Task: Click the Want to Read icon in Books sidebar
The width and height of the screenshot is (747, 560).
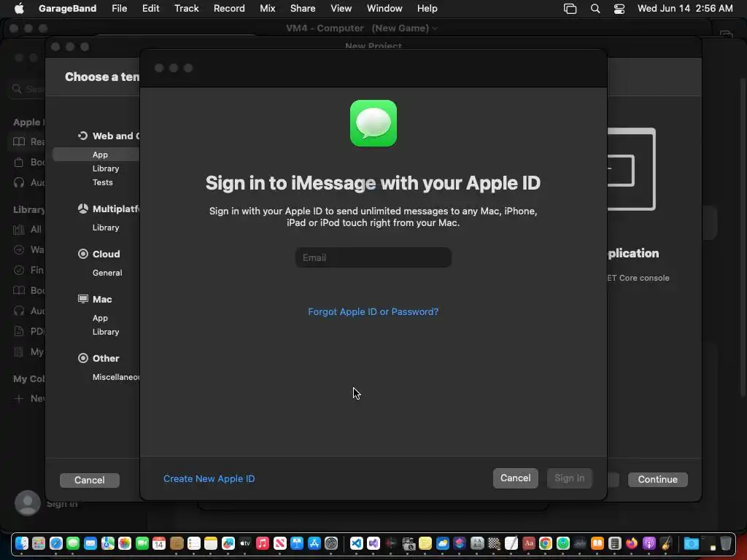Action: click(x=19, y=249)
